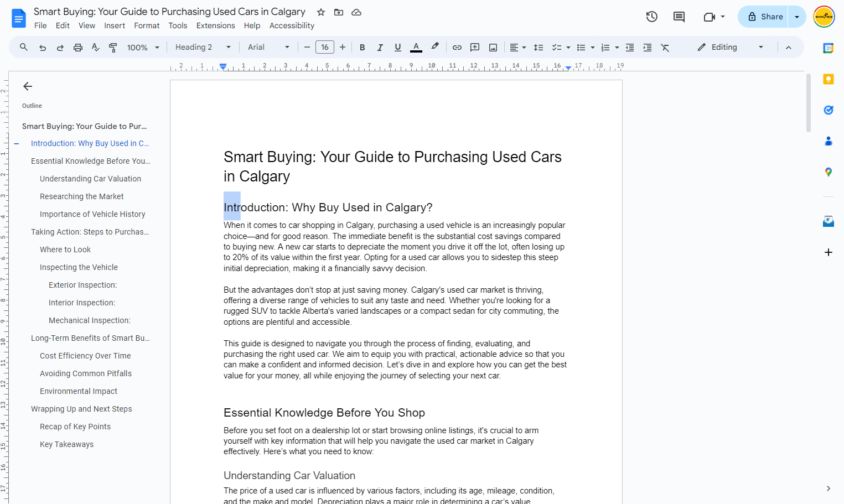Screen dimensions: 844x504
Task: Open the zoom level dropdown
Action: [x=143, y=48]
